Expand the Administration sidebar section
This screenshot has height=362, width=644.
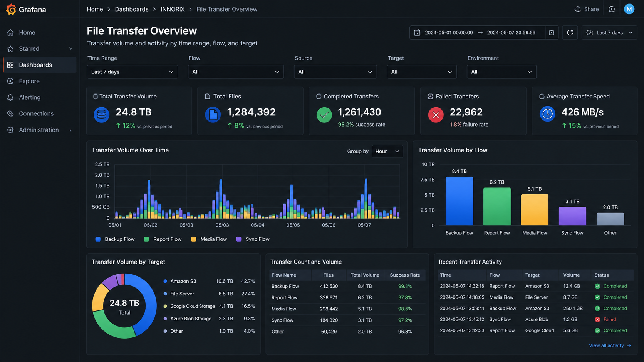coord(70,130)
